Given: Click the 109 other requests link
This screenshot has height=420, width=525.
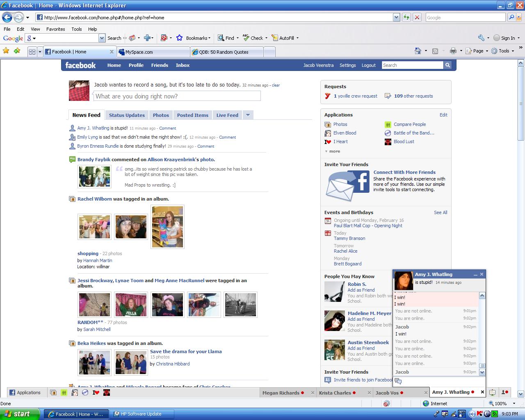Looking at the screenshot, I should click(413, 96).
